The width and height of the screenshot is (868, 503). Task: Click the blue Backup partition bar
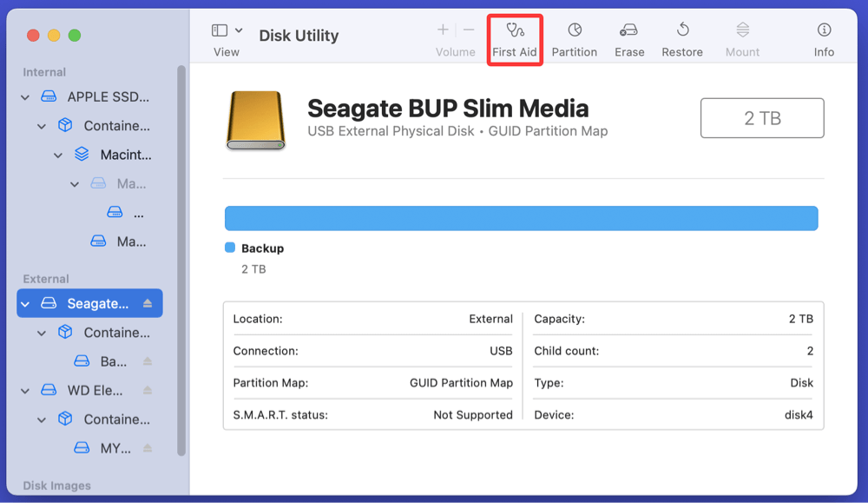point(521,218)
